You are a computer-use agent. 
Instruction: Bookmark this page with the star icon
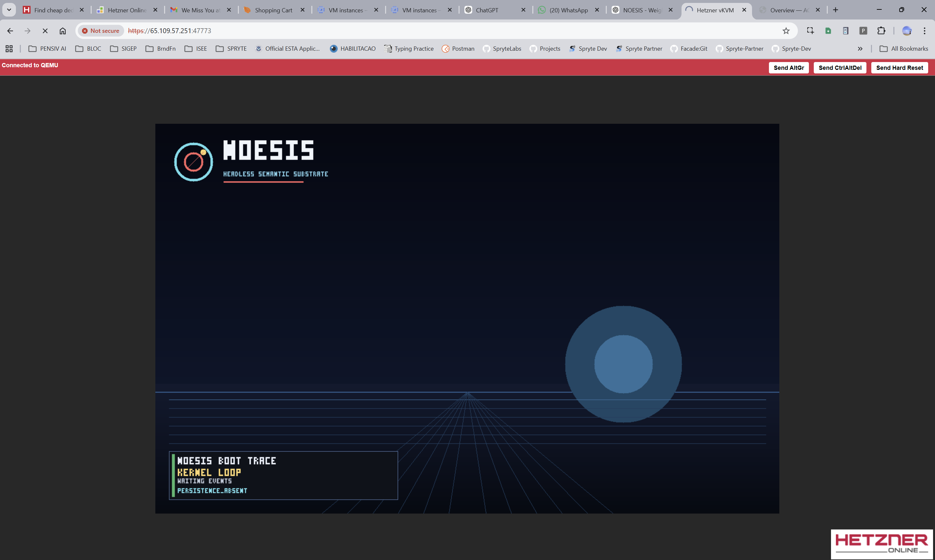786,31
